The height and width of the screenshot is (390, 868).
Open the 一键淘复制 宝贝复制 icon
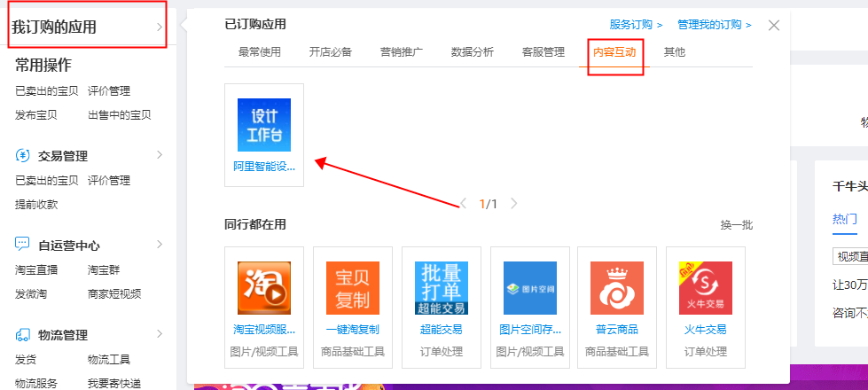(x=352, y=288)
